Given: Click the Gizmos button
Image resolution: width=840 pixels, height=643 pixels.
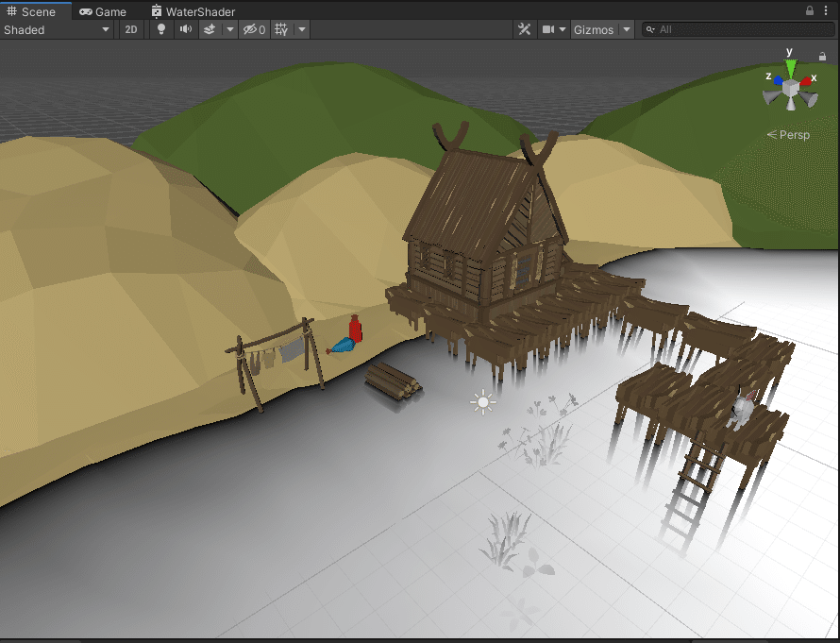Looking at the screenshot, I should 593,29.
